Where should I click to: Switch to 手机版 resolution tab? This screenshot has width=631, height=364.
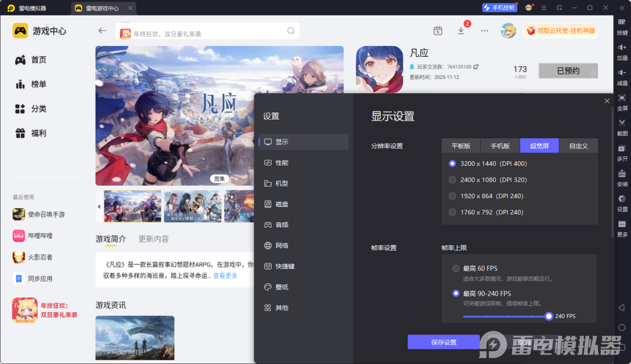[x=500, y=146]
